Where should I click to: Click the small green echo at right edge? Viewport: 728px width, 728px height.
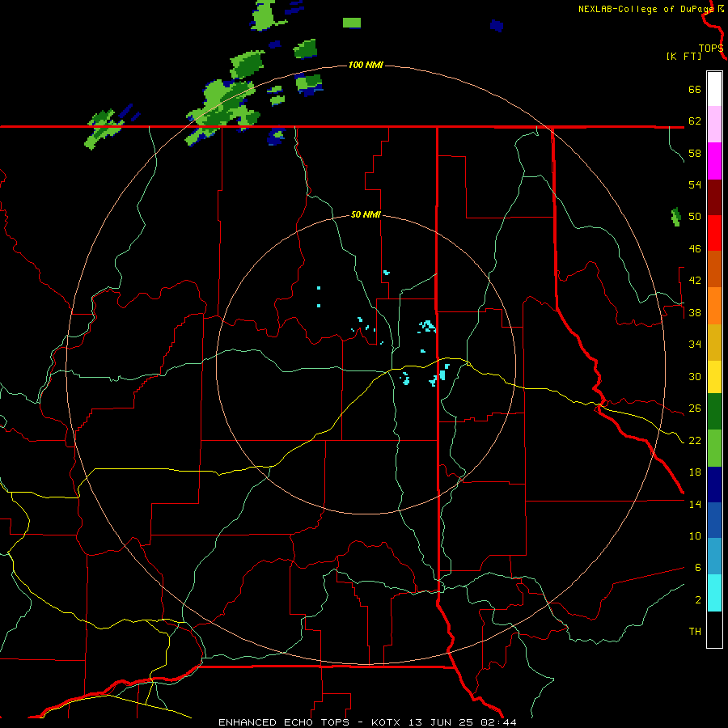[676, 217]
